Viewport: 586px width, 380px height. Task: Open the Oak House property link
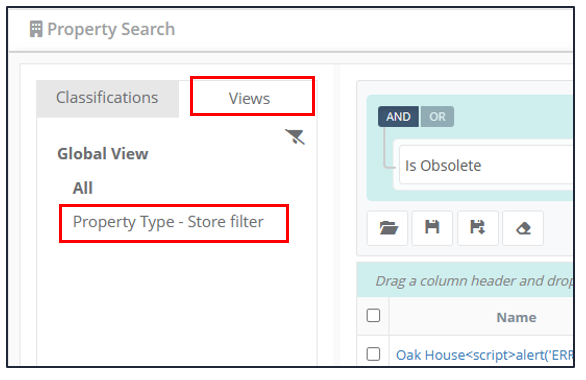click(484, 355)
